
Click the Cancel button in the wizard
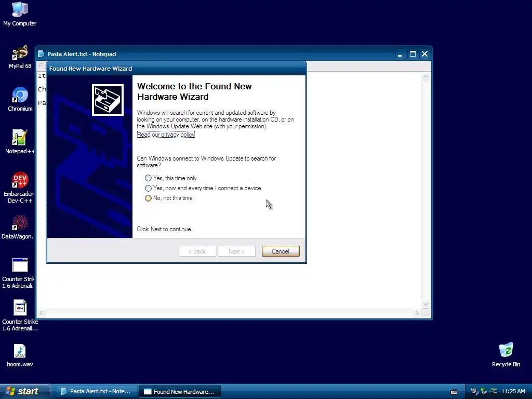(281, 251)
